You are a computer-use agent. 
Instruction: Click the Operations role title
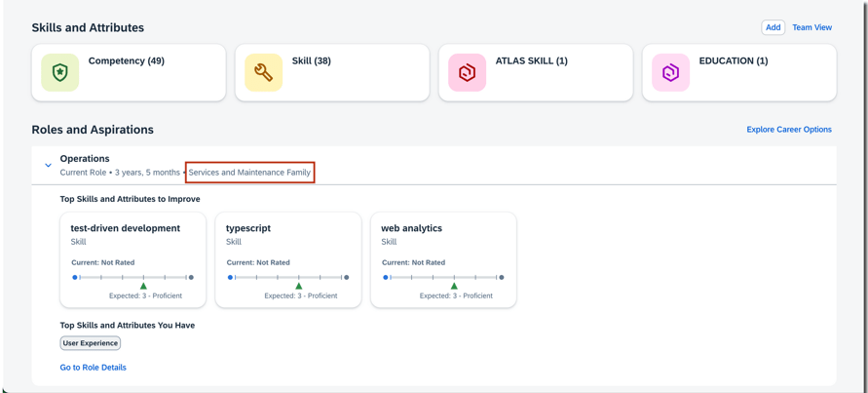tap(85, 159)
